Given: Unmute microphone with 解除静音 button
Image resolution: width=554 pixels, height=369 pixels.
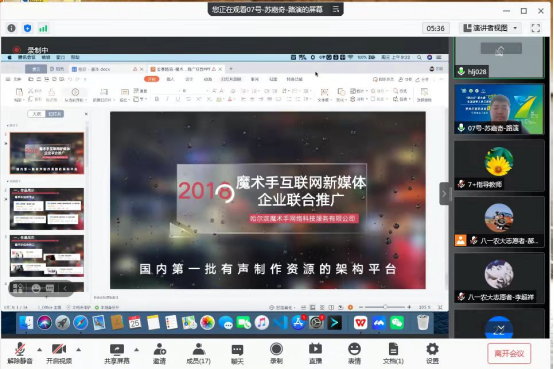Looking at the screenshot, I should click(x=20, y=353).
